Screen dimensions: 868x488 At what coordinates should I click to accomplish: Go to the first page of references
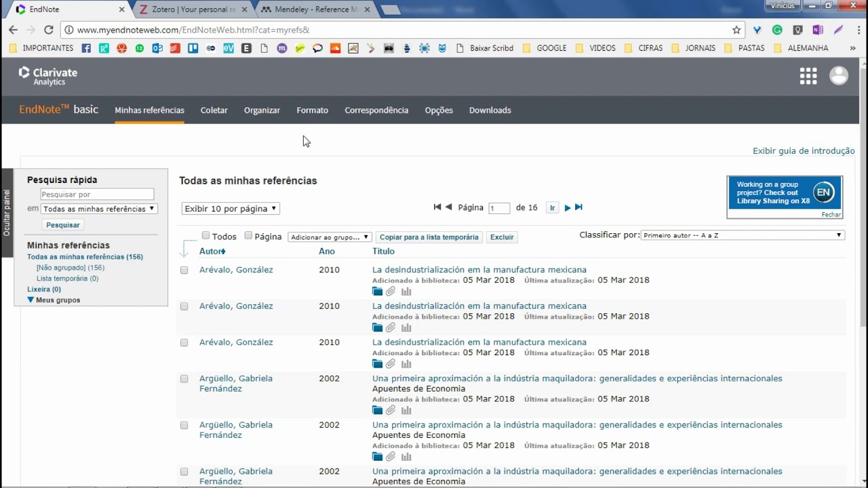click(x=437, y=207)
